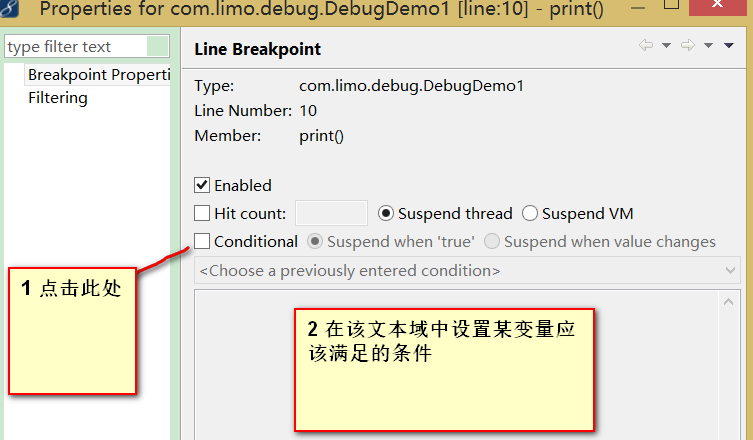
Task: Expand the previously entered condition dropdown
Action: click(467, 271)
